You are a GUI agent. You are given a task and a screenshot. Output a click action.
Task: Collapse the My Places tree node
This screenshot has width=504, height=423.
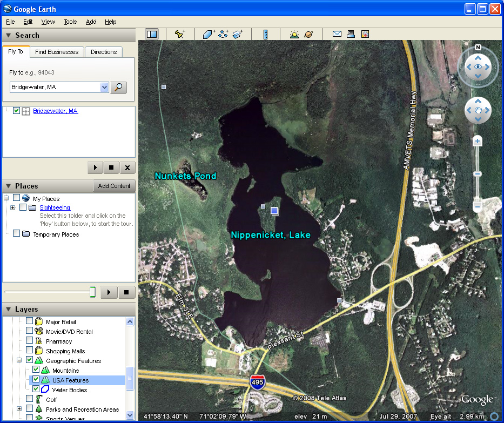[x=6, y=198]
